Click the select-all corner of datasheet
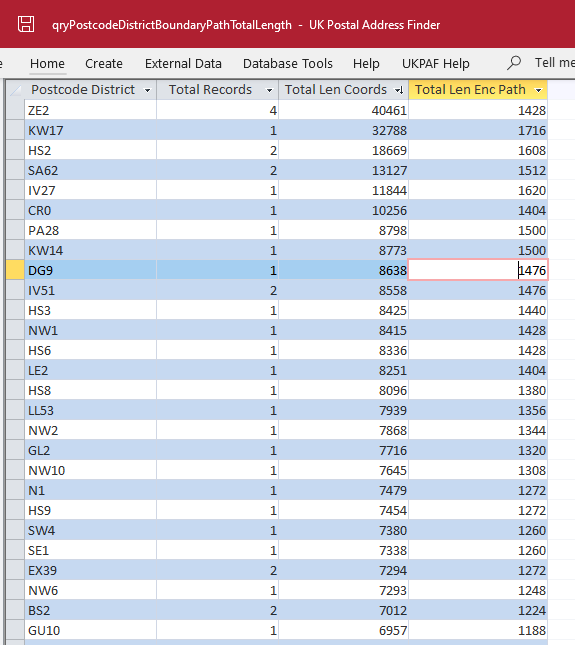The height and width of the screenshot is (645, 575). tap(15, 90)
